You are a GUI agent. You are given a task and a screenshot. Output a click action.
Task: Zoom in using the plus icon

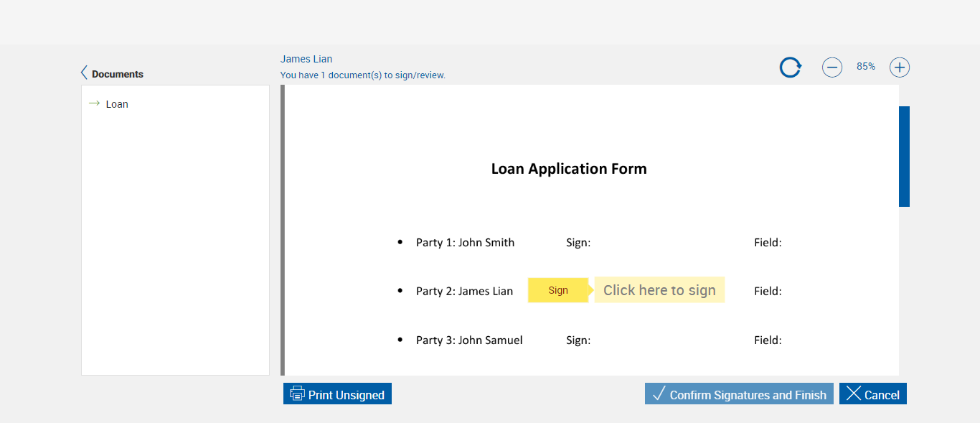[900, 68]
